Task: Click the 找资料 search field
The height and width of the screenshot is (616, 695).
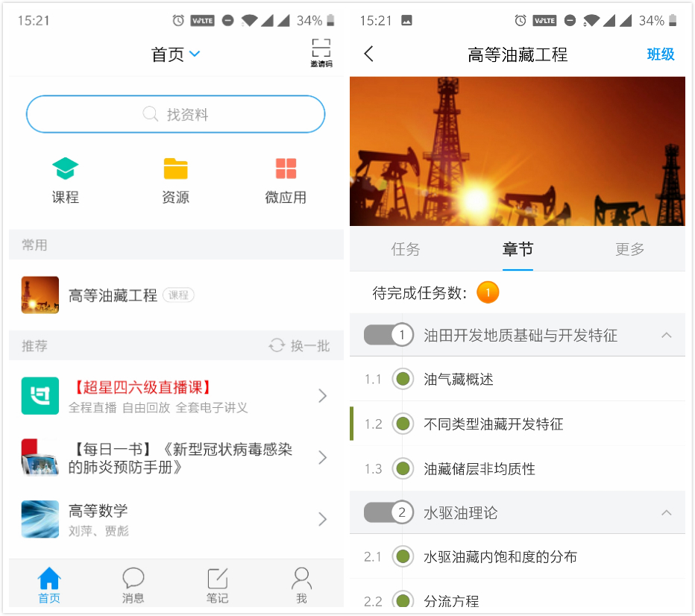Action: point(176,114)
